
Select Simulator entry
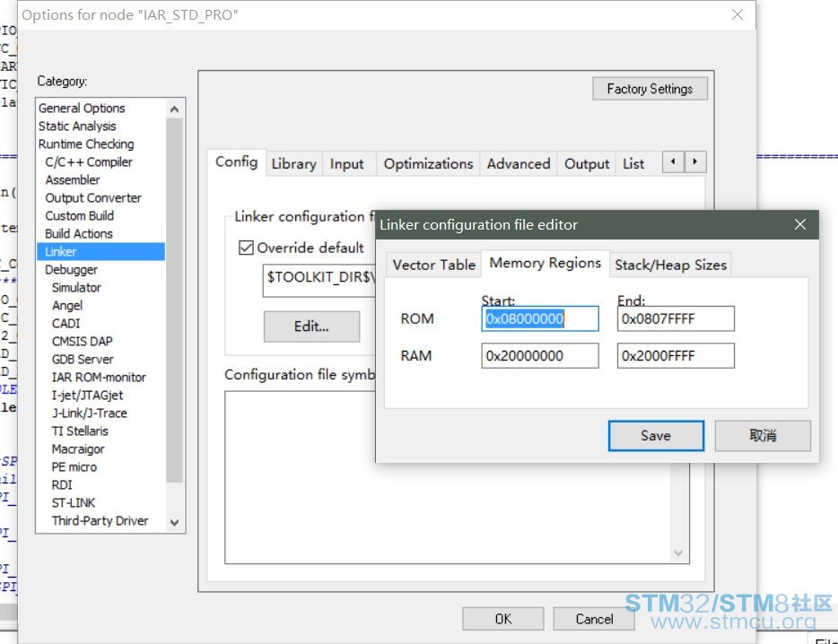[76, 288]
